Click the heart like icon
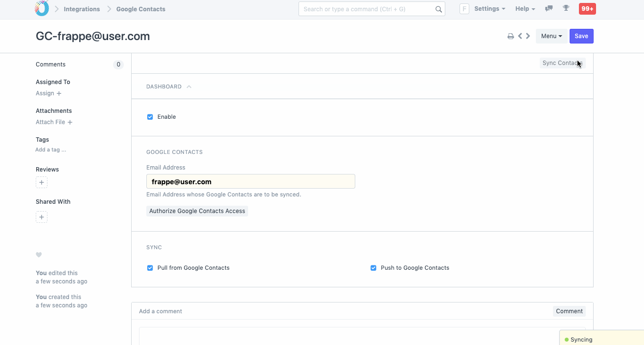Viewport: 644px width, 345px height. [x=39, y=255]
